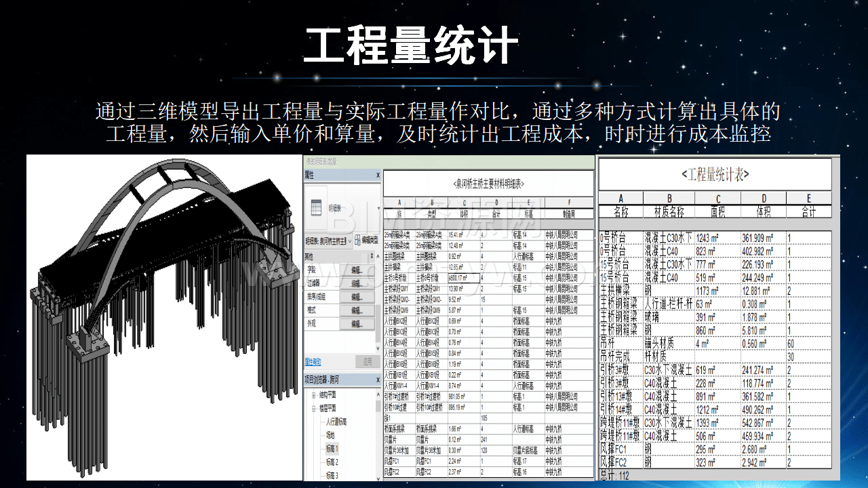
Task: Click the 490.262 m³ cell for 引桥14#墩
Action: [764, 409]
